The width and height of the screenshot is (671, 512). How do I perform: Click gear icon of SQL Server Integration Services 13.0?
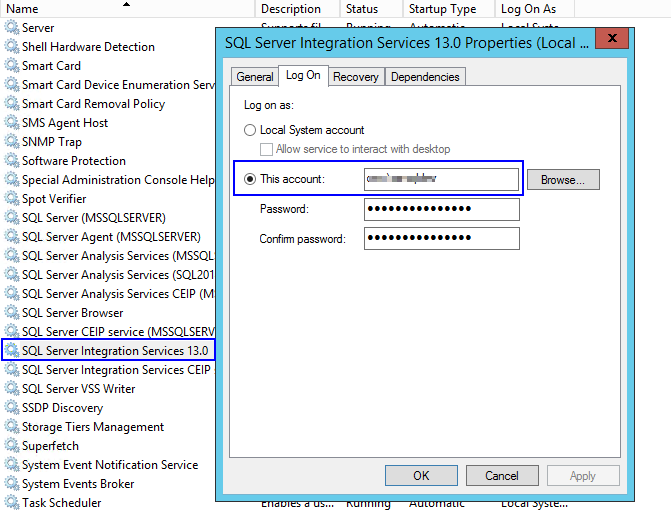pos(12,351)
